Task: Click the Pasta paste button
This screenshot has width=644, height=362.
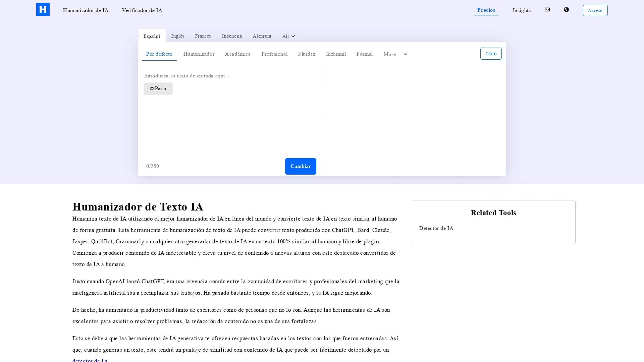Action: tap(158, 88)
